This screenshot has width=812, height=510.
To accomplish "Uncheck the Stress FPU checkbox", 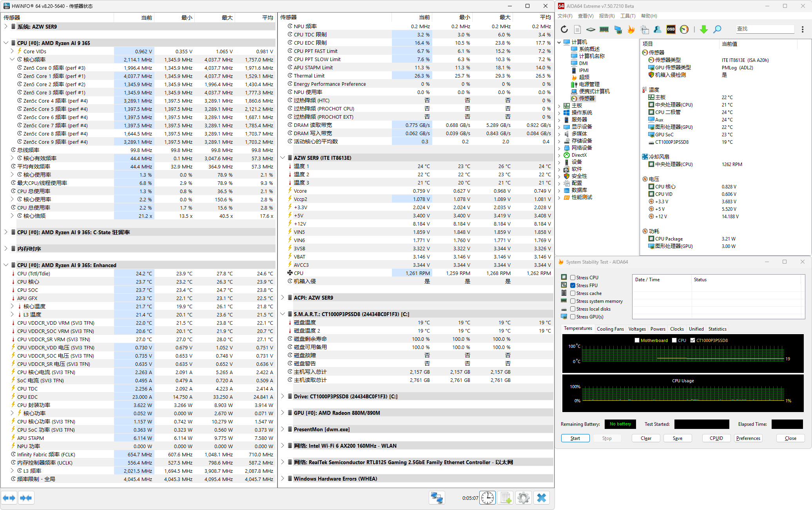I will (573, 286).
